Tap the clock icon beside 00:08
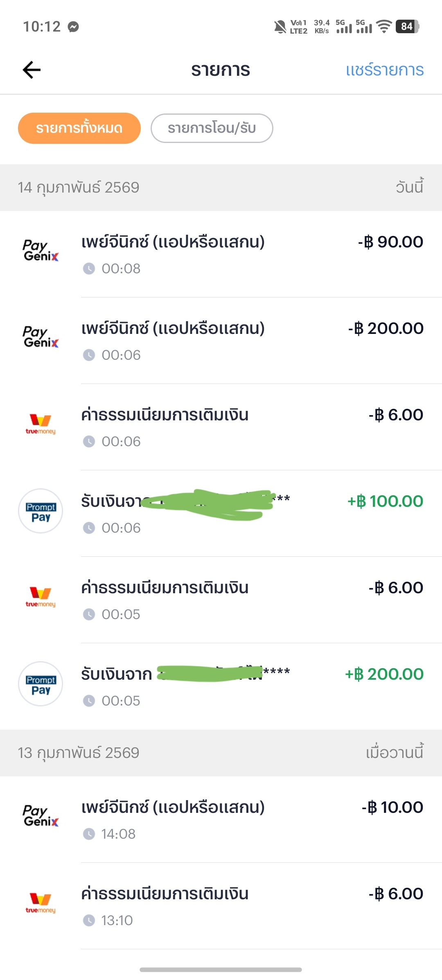Image resolution: width=442 pixels, height=980 pixels. pos(89,269)
